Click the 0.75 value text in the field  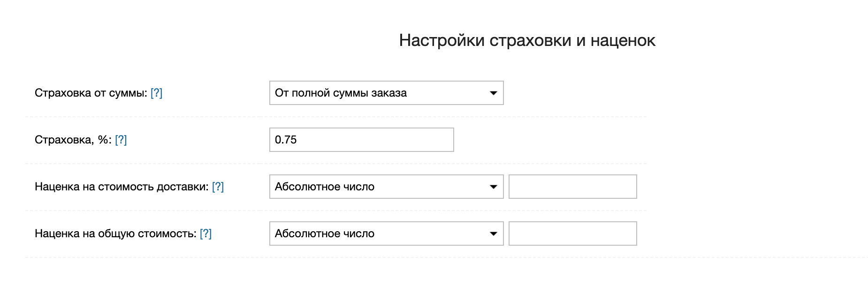pyautogui.click(x=286, y=140)
